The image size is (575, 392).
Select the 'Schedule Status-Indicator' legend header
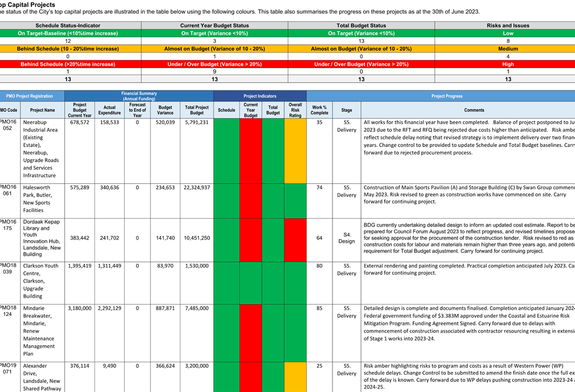coord(68,25)
